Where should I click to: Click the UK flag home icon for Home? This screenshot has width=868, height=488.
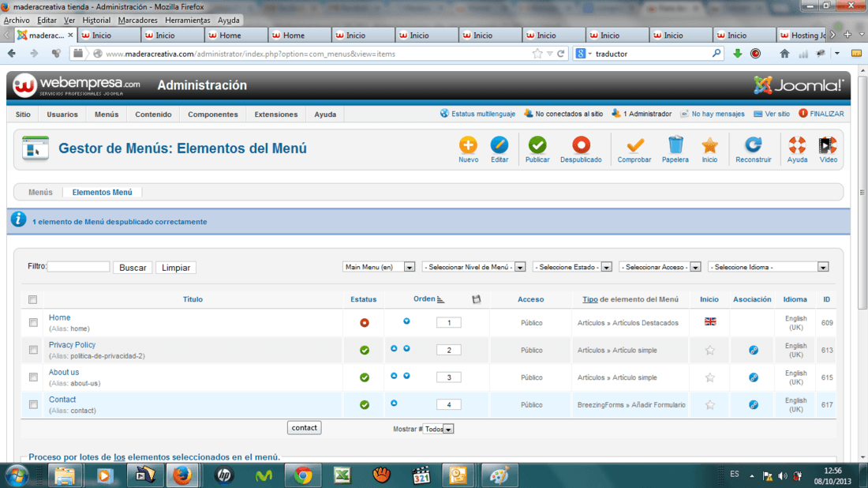tap(709, 321)
